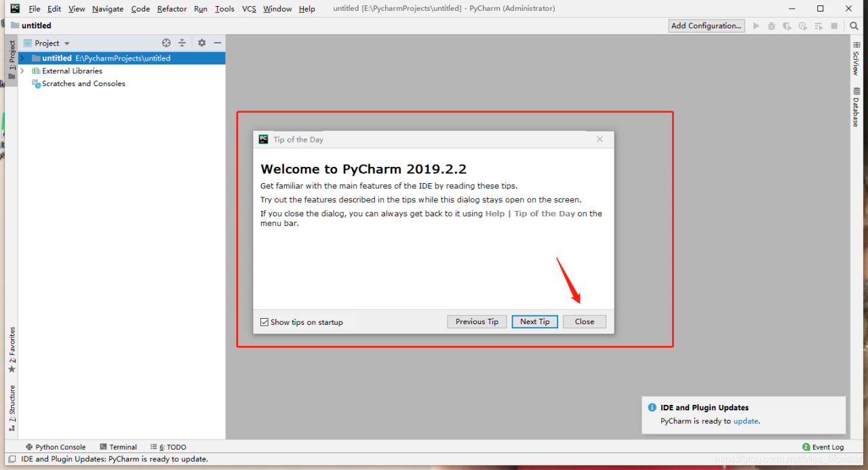Image resolution: width=868 pixels, height=470 pixels.
Task: Select Scratches and Consoles in the tree
Action: 83,83
